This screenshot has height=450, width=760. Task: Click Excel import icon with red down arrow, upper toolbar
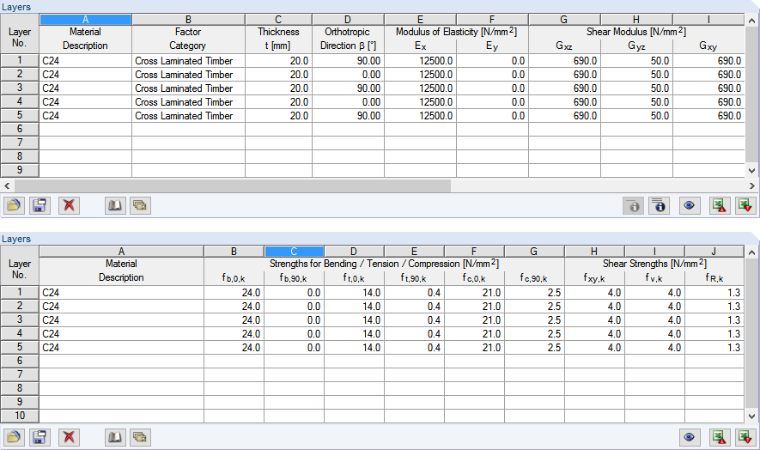pos(745,206)
